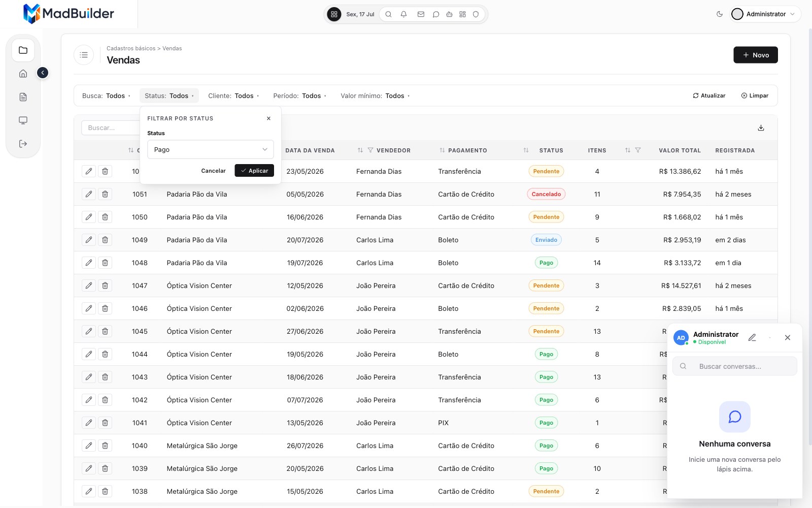
Task: Click the Buscar conversas search field
Action: click(735, 366)
